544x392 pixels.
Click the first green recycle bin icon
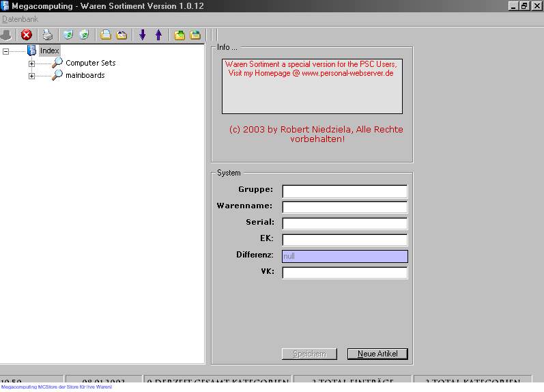coord(68,35)
